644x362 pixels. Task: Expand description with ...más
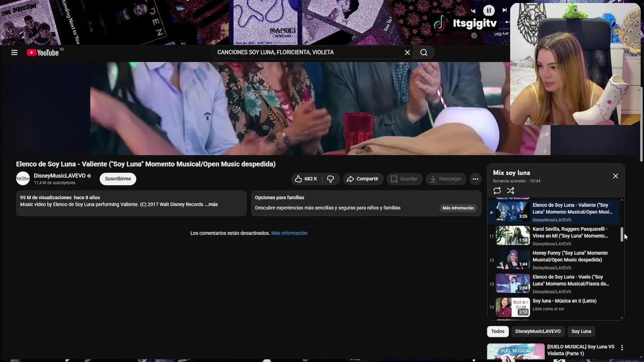click(x=211, y=205)
